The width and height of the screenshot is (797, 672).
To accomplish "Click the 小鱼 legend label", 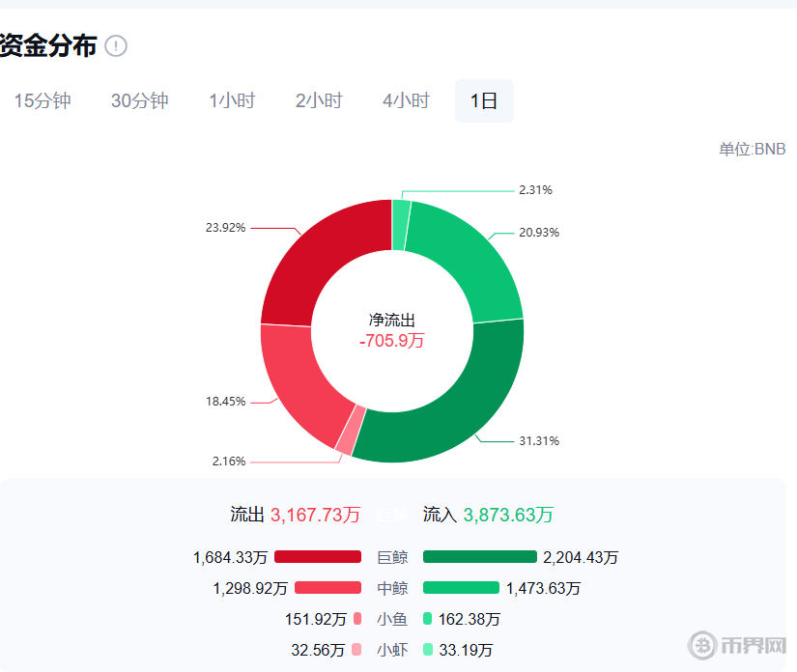I will [x=392, y=619].
